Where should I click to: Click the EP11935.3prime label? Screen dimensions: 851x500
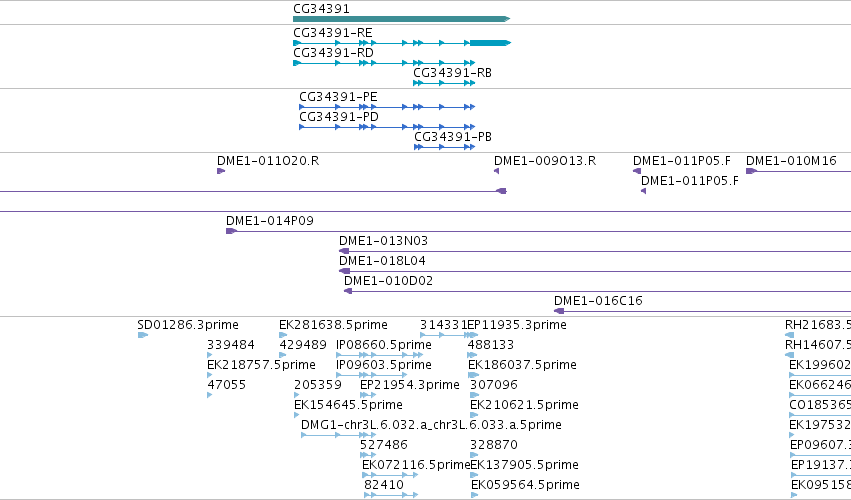pos(517,325)
